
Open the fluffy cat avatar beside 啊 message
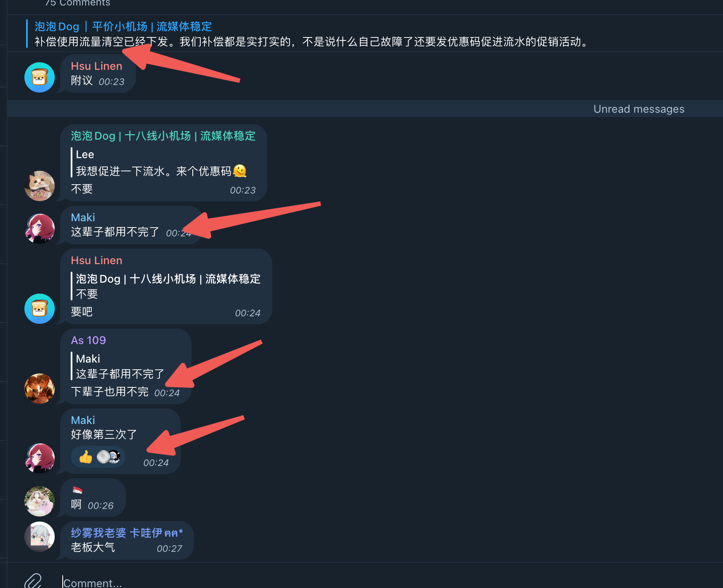tap(40, 501)
